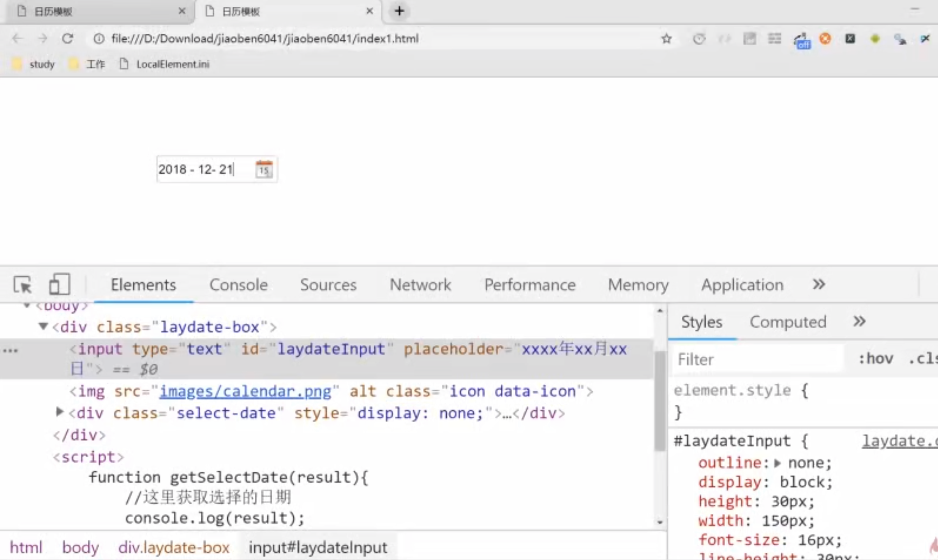Reload the page with the refresh icon
Screen dimensions: 938x560
coord(68,39)
